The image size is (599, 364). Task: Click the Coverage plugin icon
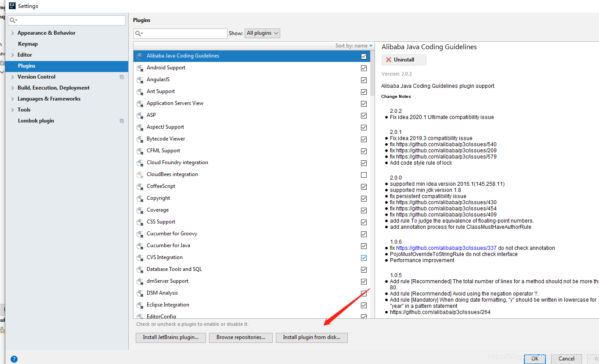[x=140, y=210]
